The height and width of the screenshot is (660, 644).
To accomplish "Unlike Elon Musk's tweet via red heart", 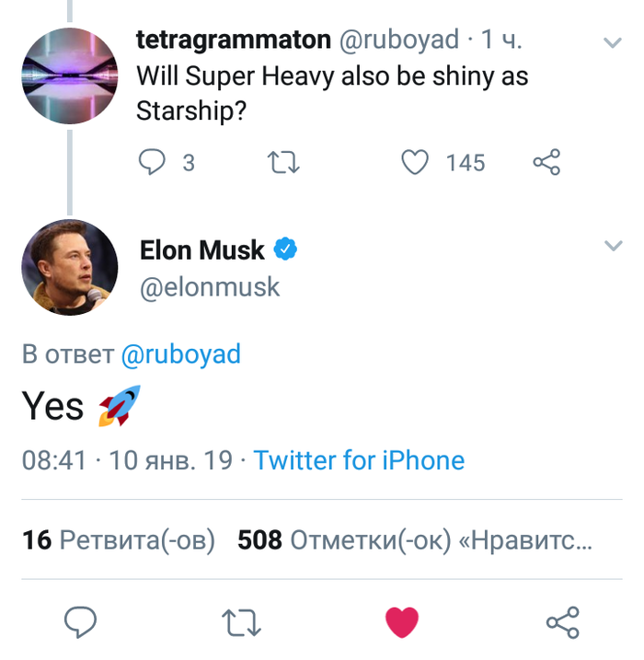I will (x=402, y=622).
